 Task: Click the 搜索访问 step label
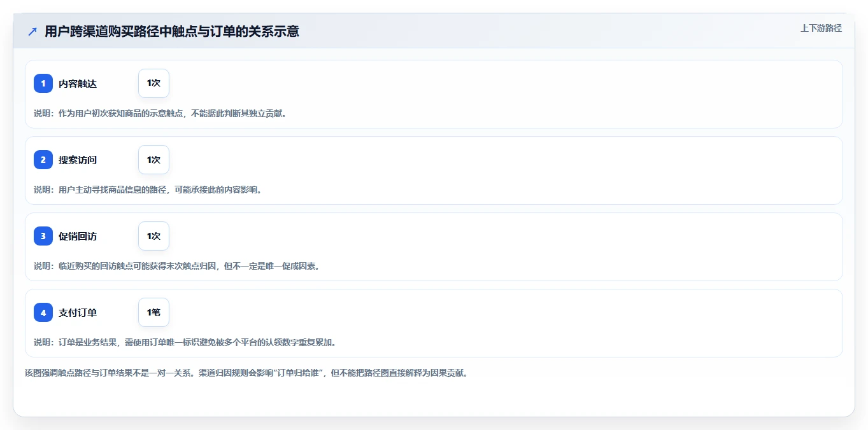[78, 160]
